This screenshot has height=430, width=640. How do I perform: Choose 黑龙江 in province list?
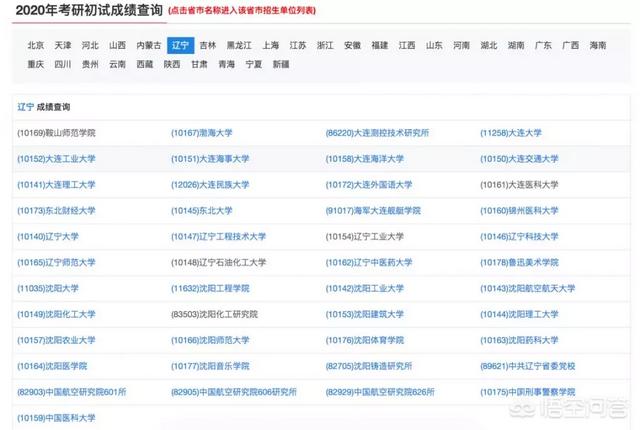[239, 45]
